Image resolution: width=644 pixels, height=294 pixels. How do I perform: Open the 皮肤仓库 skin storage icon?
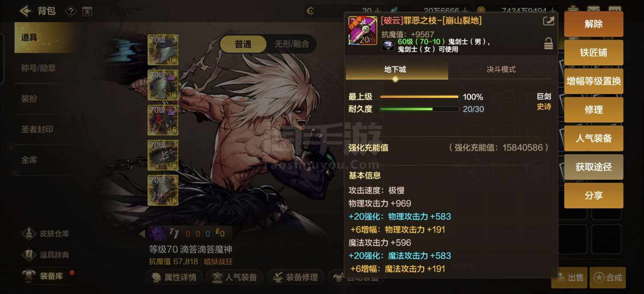(x=29, y=233)
